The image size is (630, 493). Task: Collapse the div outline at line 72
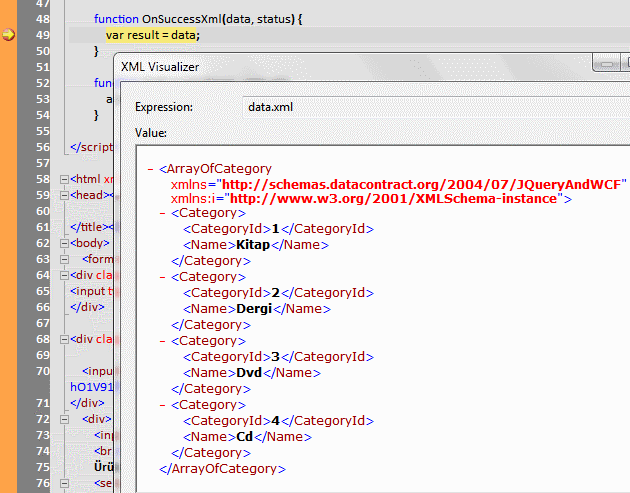click(64, 419)
